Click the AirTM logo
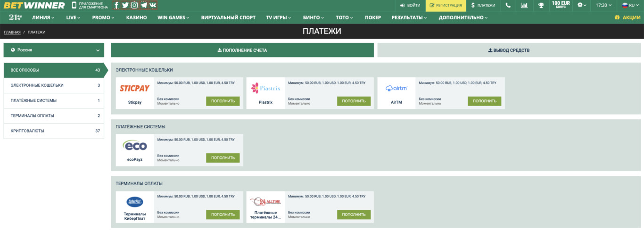The image size is (644, 231). [x=396, y=88]
